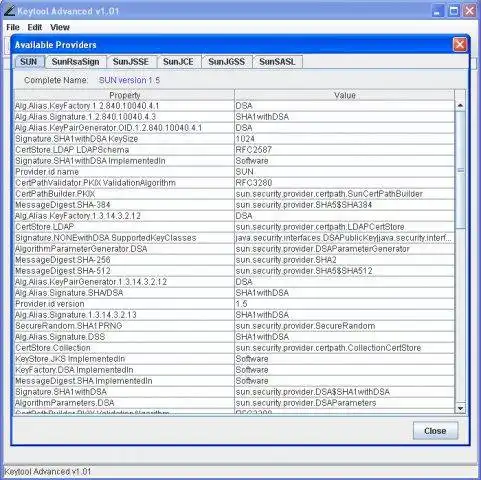Click the Property column header

[124, 95]
